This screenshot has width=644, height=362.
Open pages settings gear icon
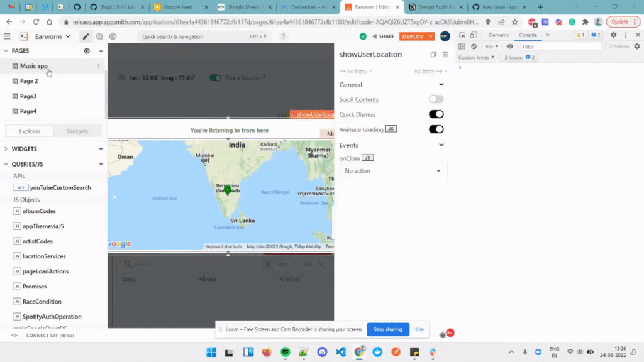(x=87, y=51)
